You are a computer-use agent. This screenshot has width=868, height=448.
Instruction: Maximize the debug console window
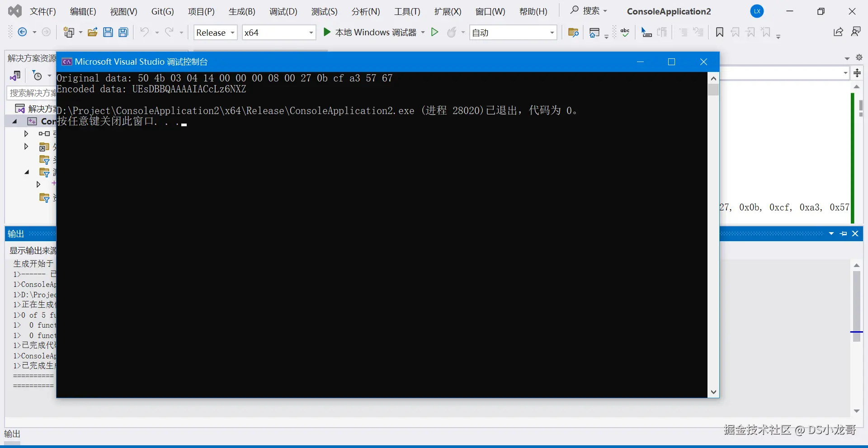(672, 62)
